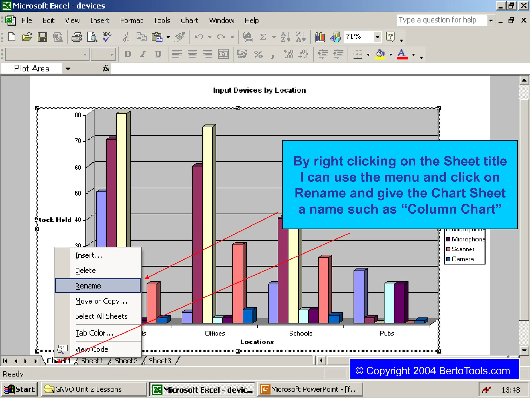Viewport: 532px width, 399px height.
Task: Click the Camera legend entry
Action: (x=460, y=259)
